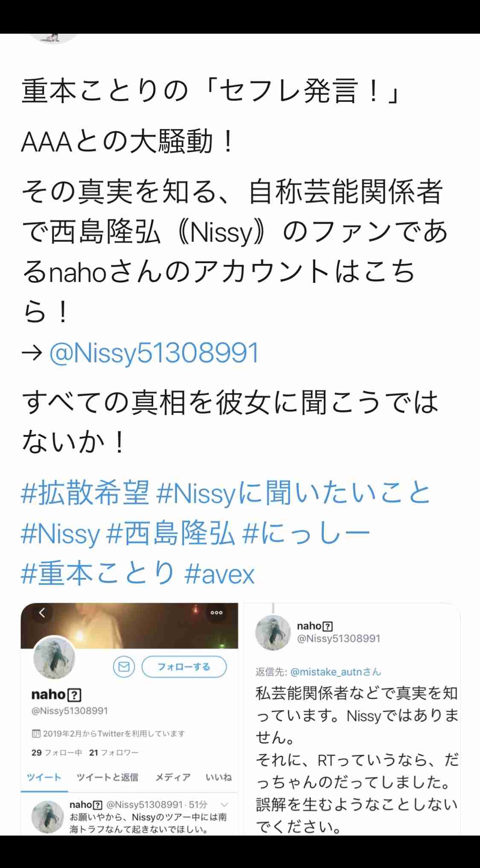Open the #Nissyに聞いたいこと hashtag
Screen dimensions: 480x868
point(293,493)
